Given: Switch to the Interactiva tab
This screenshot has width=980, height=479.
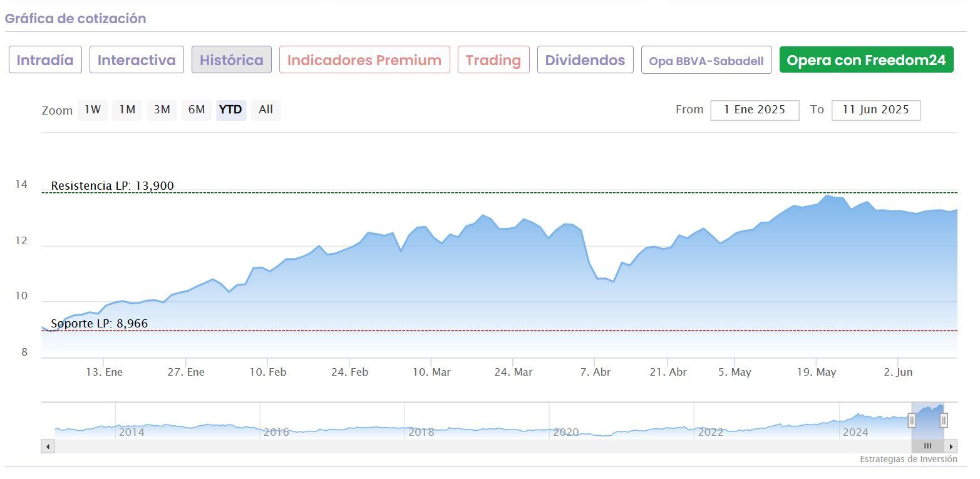Looking at the screenshot, I should pyautogui.click(x=137, y=60).
